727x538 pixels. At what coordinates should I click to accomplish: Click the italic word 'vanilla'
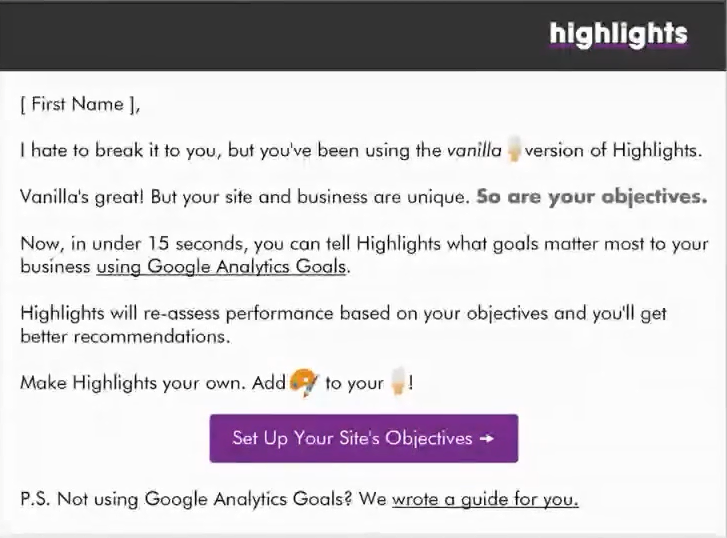point(474,151)
